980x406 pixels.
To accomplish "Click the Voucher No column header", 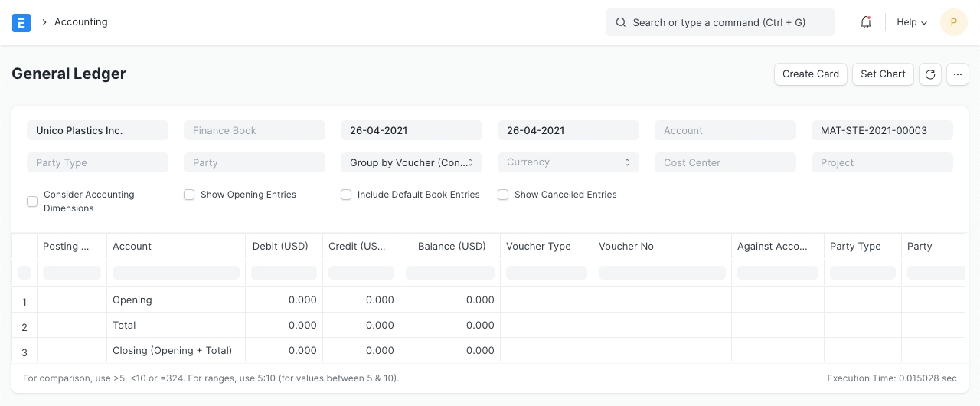I will [626, 247].
